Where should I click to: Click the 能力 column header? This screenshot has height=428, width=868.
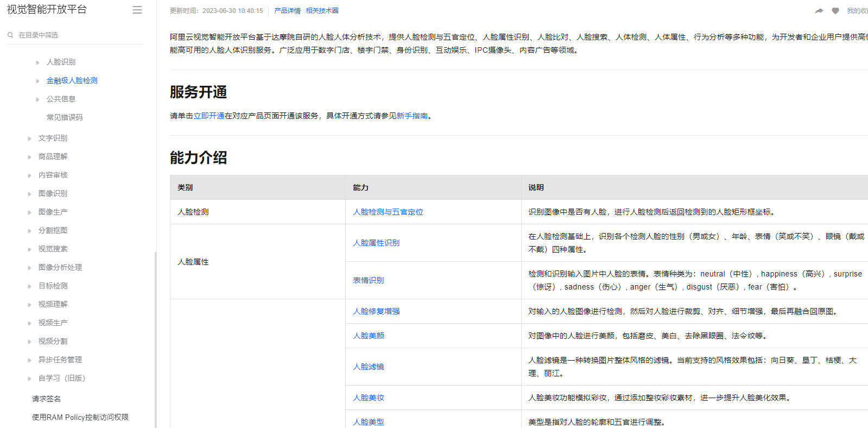coord(433,187)
